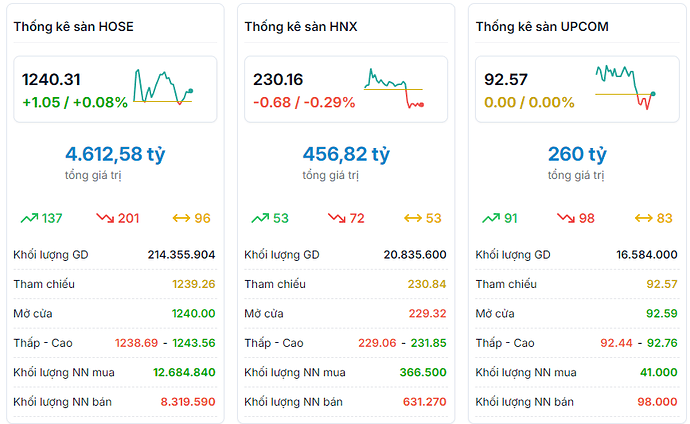Click UPCOM declining icon beside 98
Viewport: 690px width, 424px height.
click(x=566, y=218)
